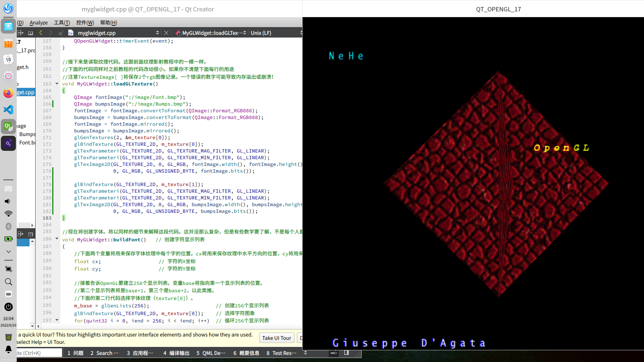Collapse loadGLTexture function fold arrow
The image size is (644, 362).
click(x=57, y=84)
